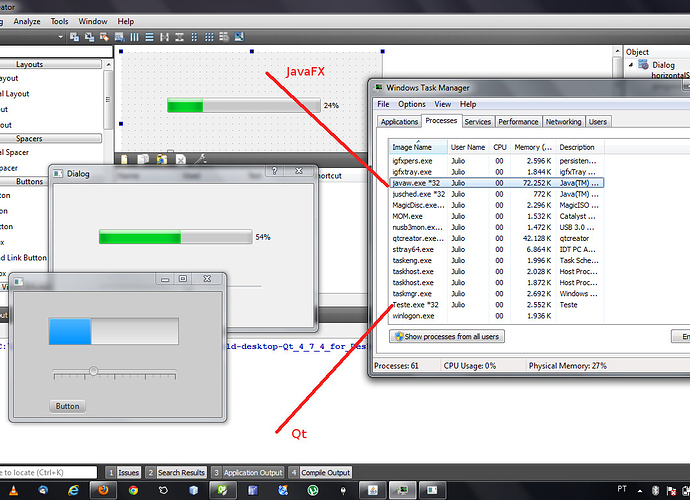The width and height of the screenshot is (690, 500).
Task: Collapse the Layouts category in Widget Box
Action: tap(51, 64)
